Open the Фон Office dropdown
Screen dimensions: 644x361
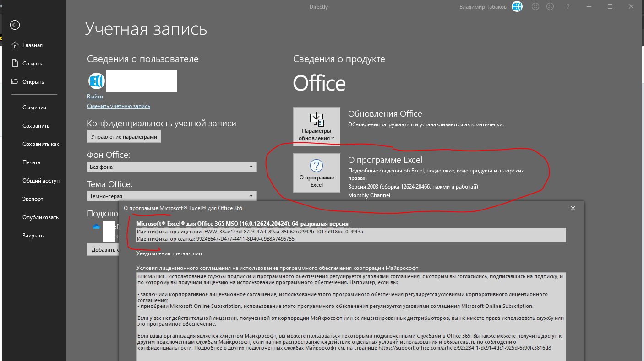pos(172,167)
